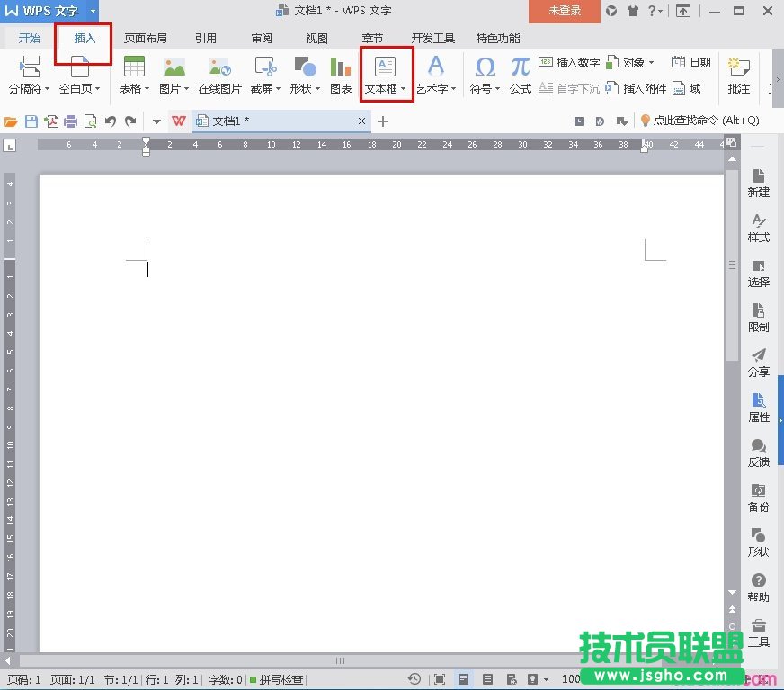Redo the last action
This screenshot has height=690, width=784.
click(130, 121)
